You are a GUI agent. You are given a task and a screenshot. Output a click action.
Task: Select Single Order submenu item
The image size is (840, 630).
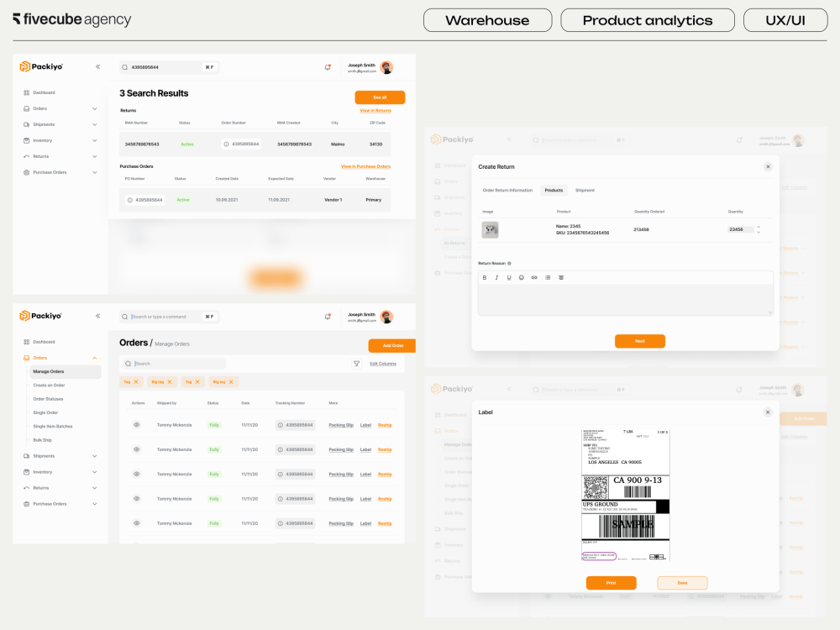pyautogui.click(x=45, y=413)
